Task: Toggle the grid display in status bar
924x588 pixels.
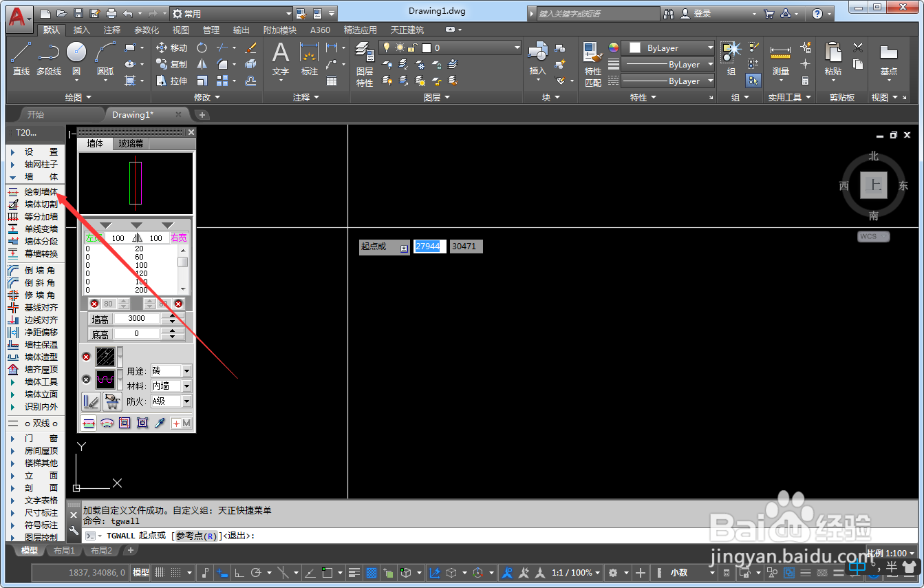Action: pyautogui.click(x=160, y=572)
